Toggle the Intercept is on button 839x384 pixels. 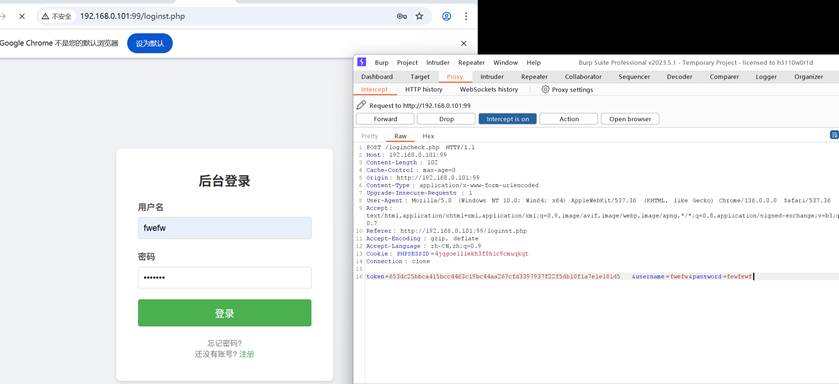tap(507, 119)
